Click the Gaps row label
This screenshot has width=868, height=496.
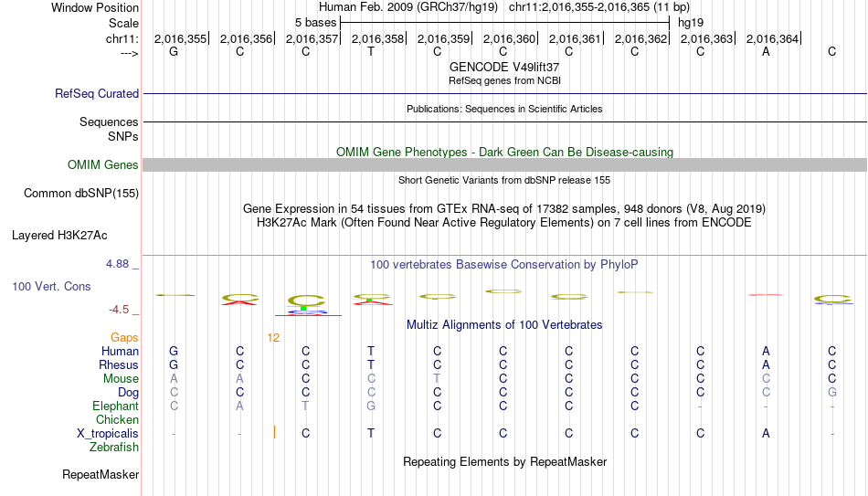(x=124, y=338)
